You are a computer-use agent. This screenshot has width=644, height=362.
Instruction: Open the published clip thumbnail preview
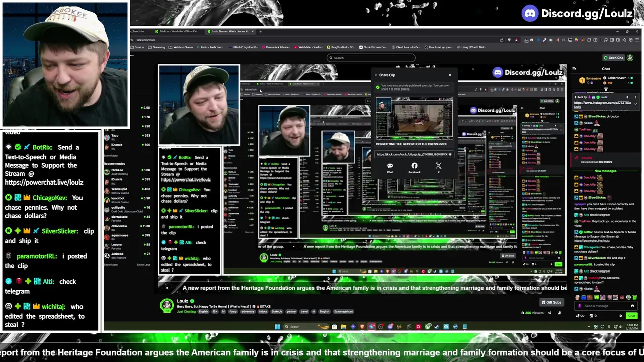pyautogui.click(x=414, y=118)
